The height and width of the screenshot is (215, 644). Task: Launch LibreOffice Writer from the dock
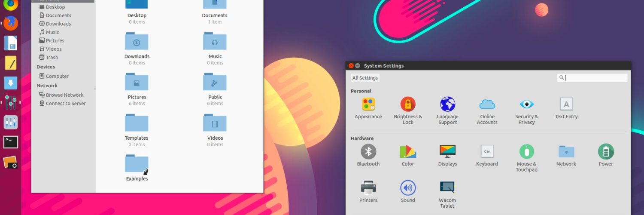pos(11,43)
